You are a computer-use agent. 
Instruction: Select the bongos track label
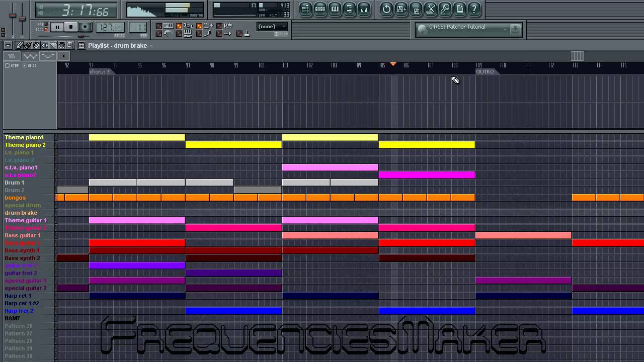[15, 198]
